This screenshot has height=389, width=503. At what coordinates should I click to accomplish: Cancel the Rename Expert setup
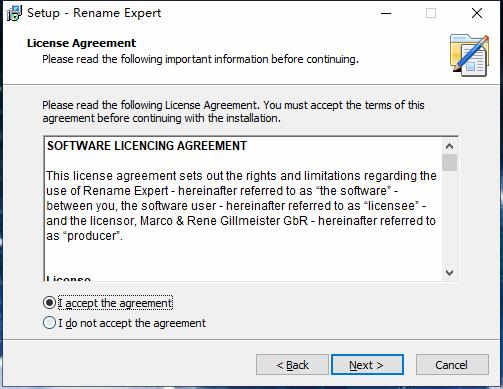(x=452, y=365)
